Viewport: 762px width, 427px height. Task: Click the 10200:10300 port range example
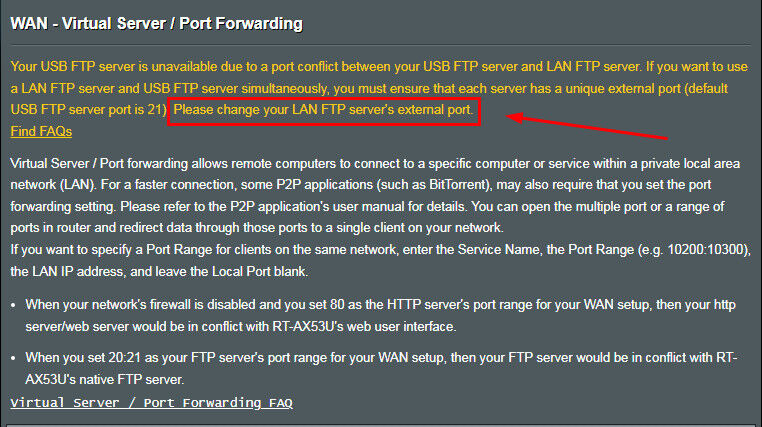pyautogui.click(x=707, y=250)
